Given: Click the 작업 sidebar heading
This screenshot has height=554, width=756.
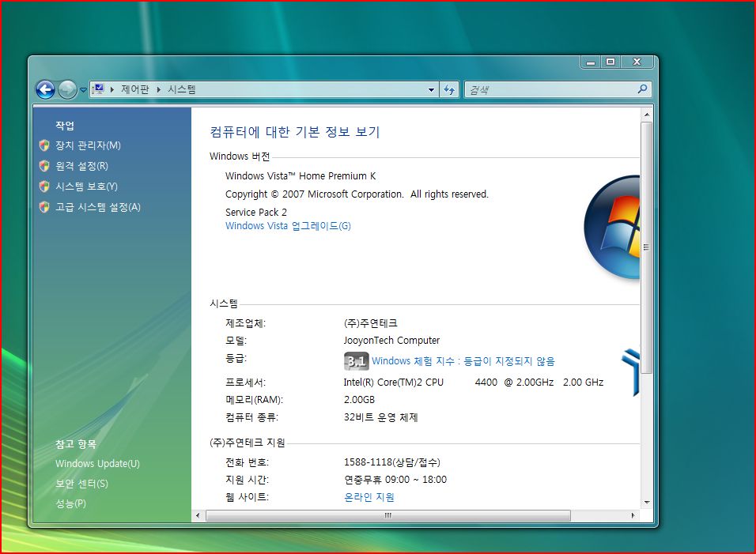Looking at the screenshot, I should coord(65,126).
